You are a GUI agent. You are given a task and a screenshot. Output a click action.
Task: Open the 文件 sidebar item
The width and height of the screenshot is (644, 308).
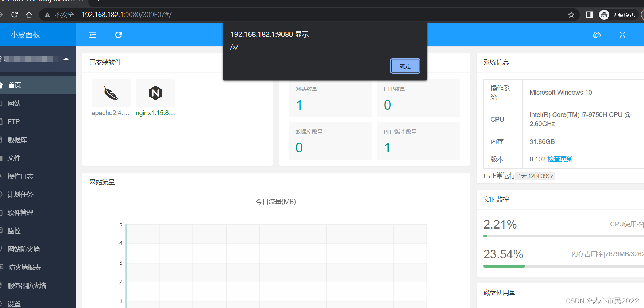pyautogui.click(x=38, y=158)
